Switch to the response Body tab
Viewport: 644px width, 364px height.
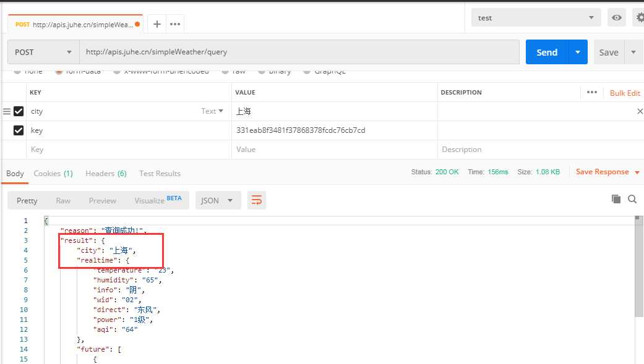pos(15,174)
